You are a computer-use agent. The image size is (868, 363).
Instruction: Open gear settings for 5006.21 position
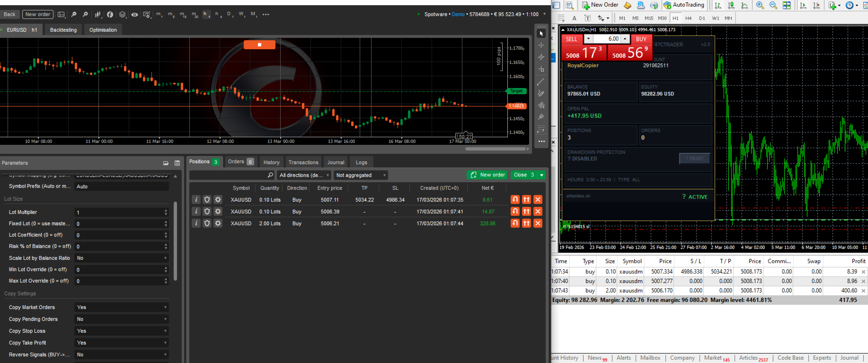tap(218, 223)
